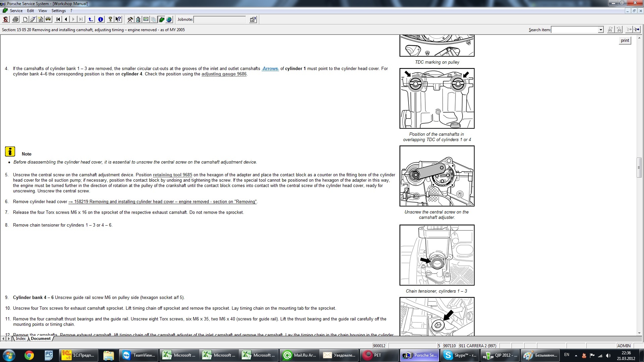Screen dimensions: 644x362
Task: Follow the Arrows link in step 4
Action: click(270, 69)
